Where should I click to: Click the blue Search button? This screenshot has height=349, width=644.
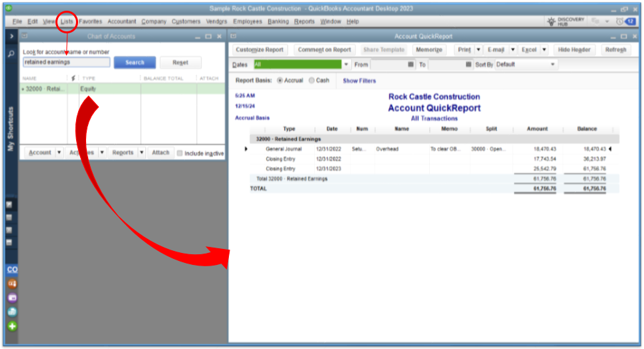tap(135, 63)
